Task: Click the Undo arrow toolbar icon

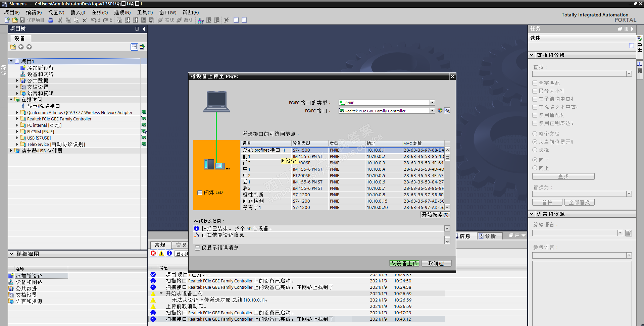Action: click(94, 20)
